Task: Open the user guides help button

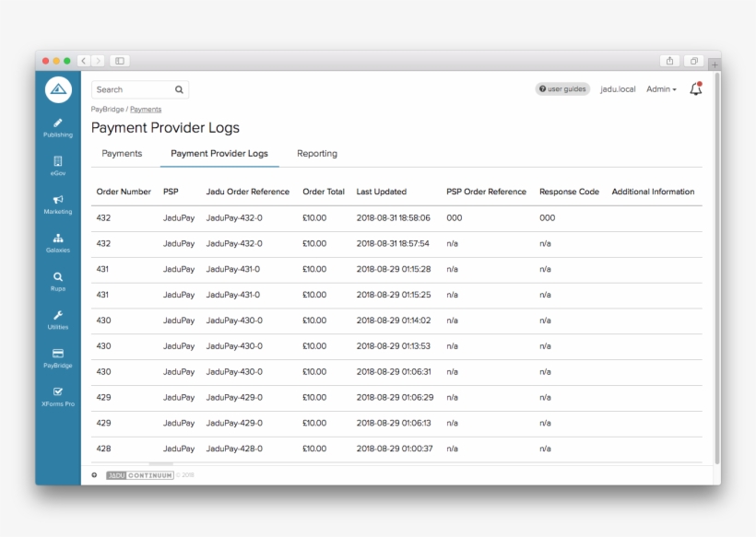Action: (x=562, y=89)
